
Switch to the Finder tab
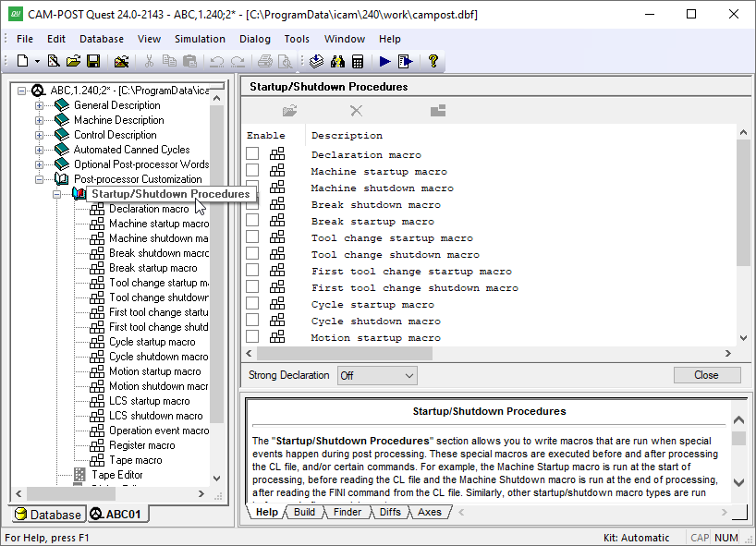(x=348, y=512)
